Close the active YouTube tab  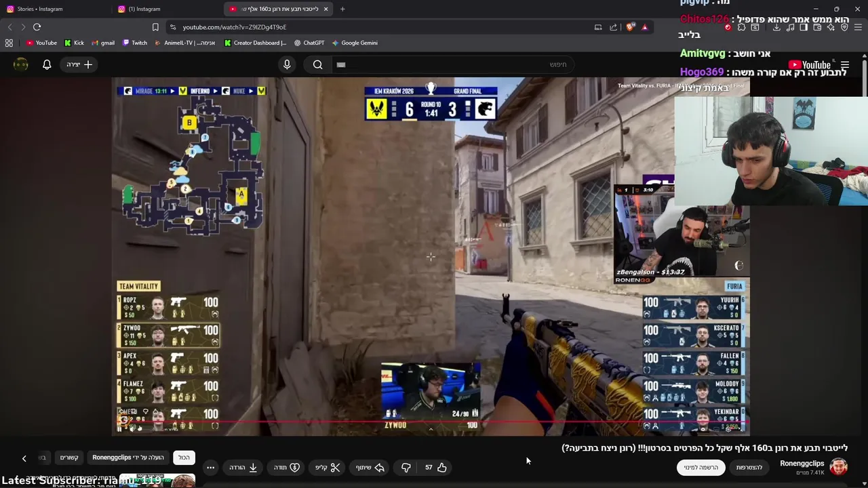(325, 9)
